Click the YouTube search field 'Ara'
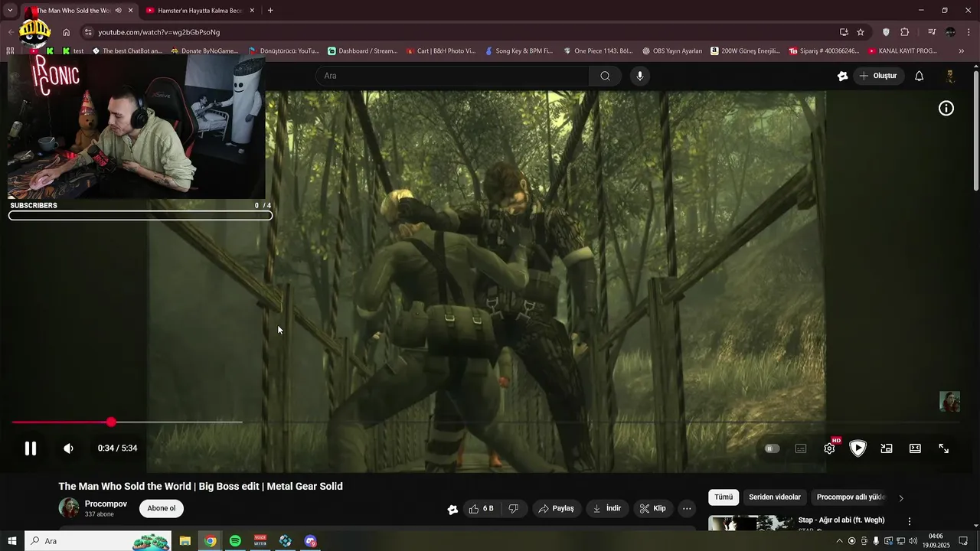The width and height of the screenshot is (980, 551). click(x=452, y=76)
